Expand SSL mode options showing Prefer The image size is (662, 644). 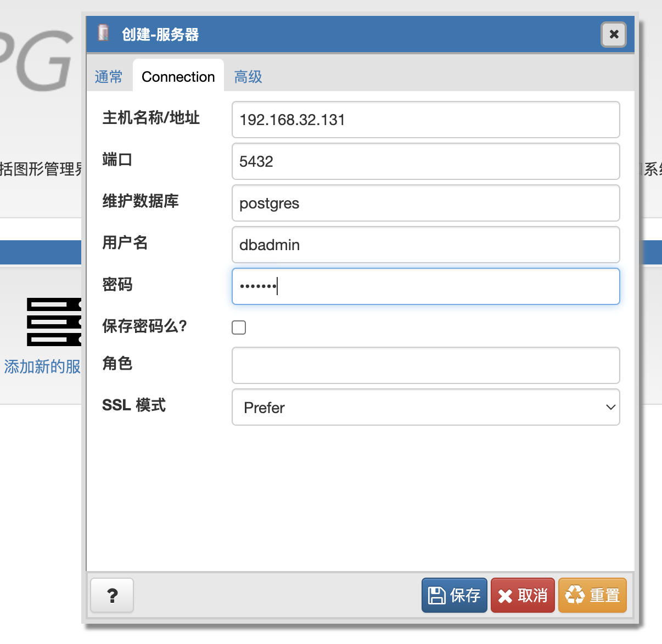pyautogui.click(x=425, y=407)
